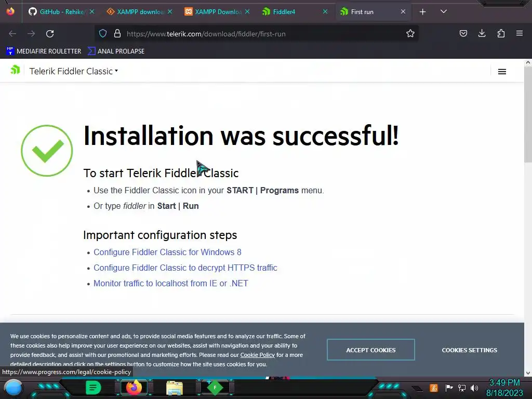The height and width of the screenshot is (399, 532).
Task: Click the scrollbar up arrow
Action: [x=528, y=62]
